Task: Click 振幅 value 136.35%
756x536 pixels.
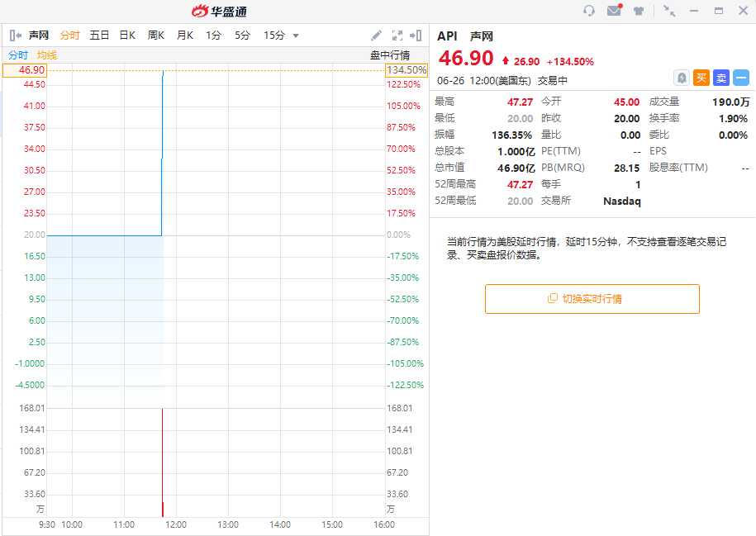Action: click(x=511, y=135)
